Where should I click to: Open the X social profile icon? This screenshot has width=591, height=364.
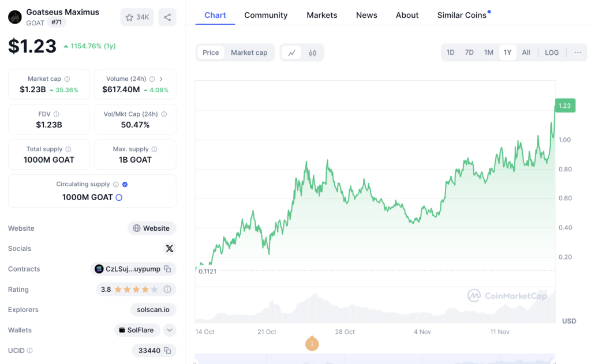point(170,249)
